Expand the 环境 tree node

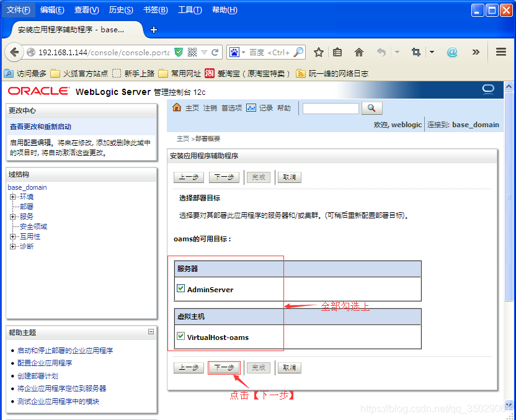click(13, 197)
